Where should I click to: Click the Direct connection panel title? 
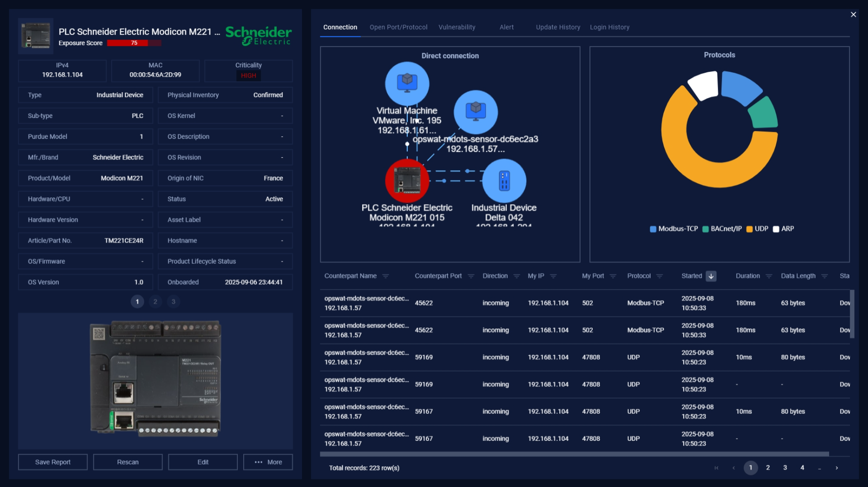point(450,56)
